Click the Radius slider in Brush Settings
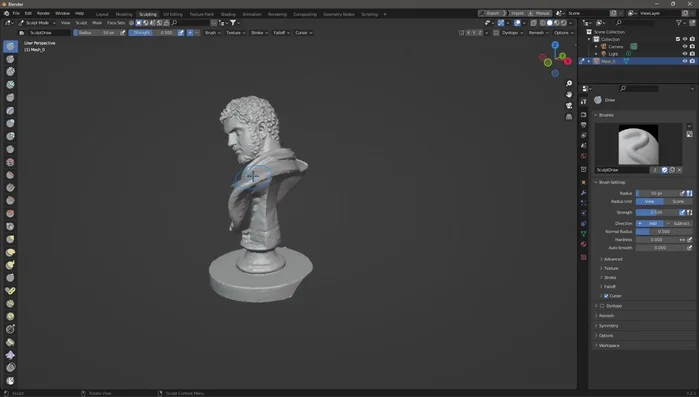Viewport: 699px width, 397px height. 657,193
